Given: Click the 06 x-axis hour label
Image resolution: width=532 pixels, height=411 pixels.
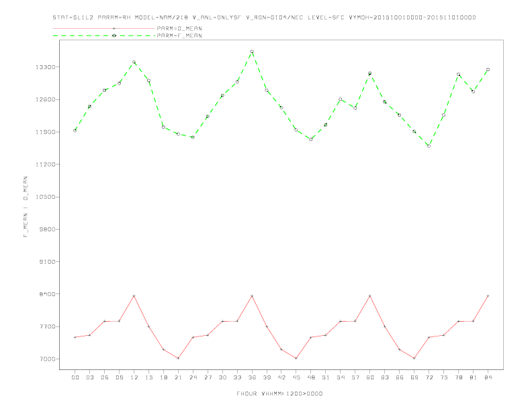Looking at the screenshot, I should tap(105, 377).
